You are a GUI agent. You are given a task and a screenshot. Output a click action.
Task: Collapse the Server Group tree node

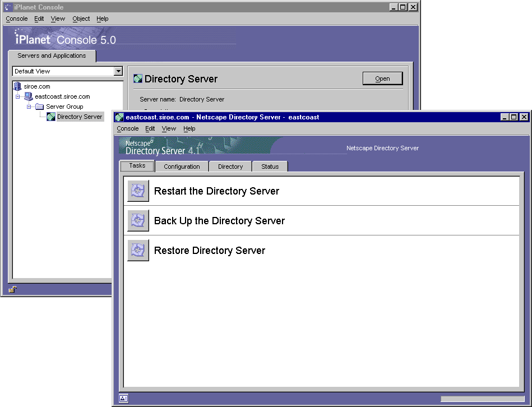(x=29, y=107)
